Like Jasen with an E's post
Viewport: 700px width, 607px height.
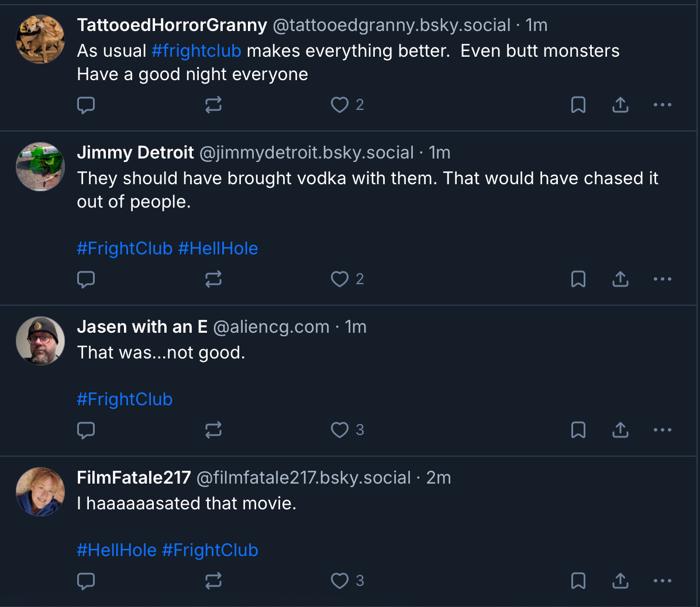(x=340, y=430)
